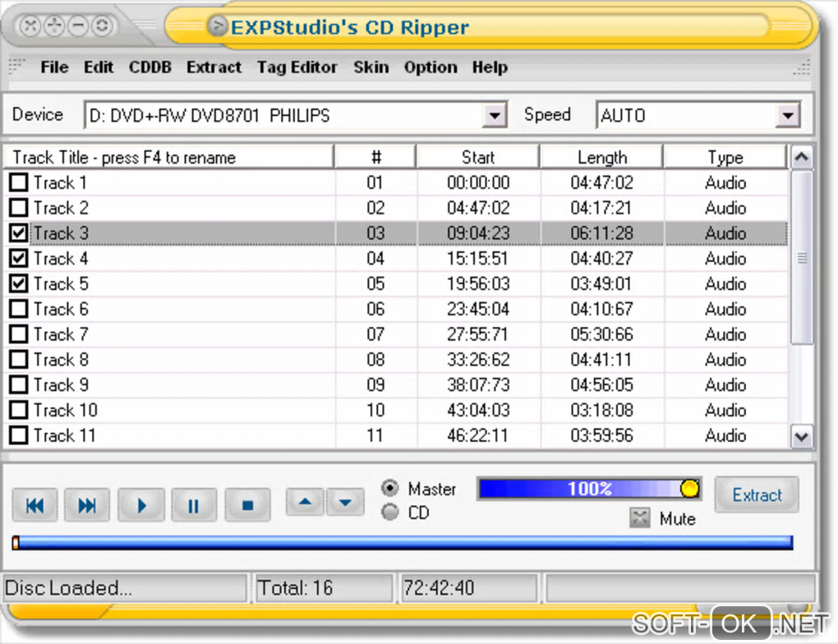The height and width of the screenshot is (644, 838).
Task: Open the Speed dropdown
Action: pyautogui.click(x=788, y=116)
